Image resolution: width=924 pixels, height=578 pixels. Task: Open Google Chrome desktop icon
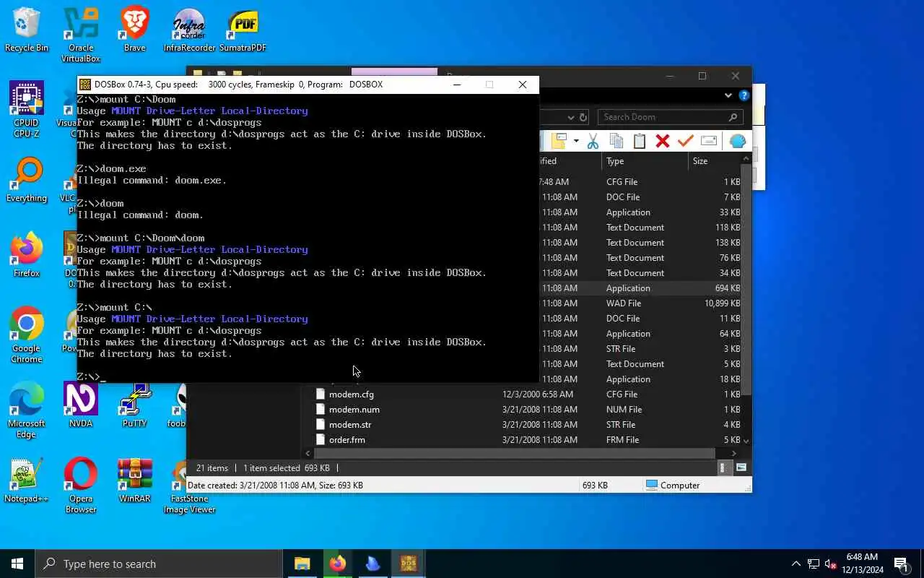point(27,335)
